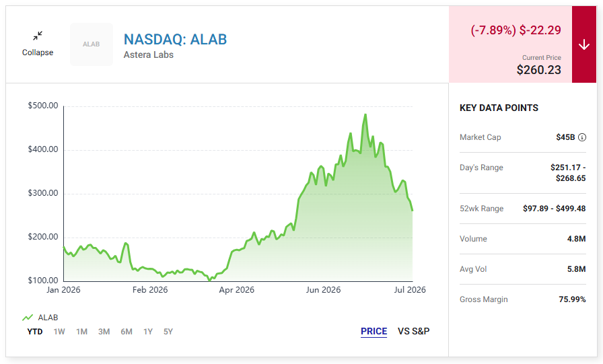Click the Market Cap info icon
The width and height of the screenshot is (603, 364).
point(582,137)
